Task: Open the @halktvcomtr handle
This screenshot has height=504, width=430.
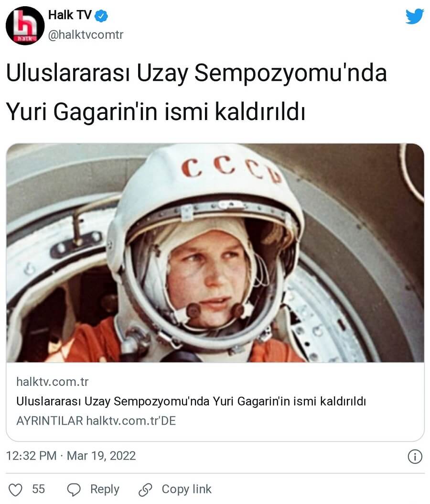Action: [86, 35]
